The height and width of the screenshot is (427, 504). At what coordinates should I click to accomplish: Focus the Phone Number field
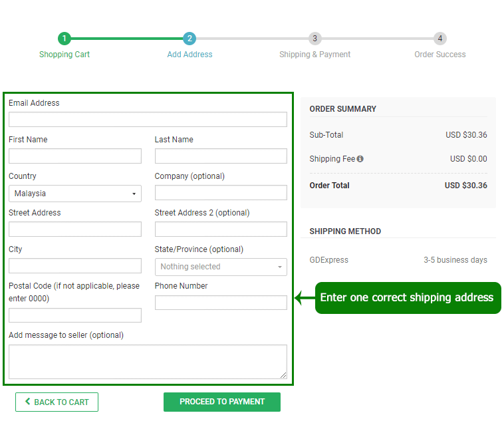221,302
